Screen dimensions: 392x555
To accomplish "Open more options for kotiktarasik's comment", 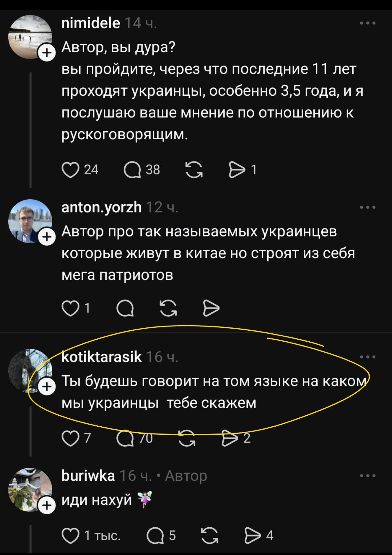I will point(368,357).
